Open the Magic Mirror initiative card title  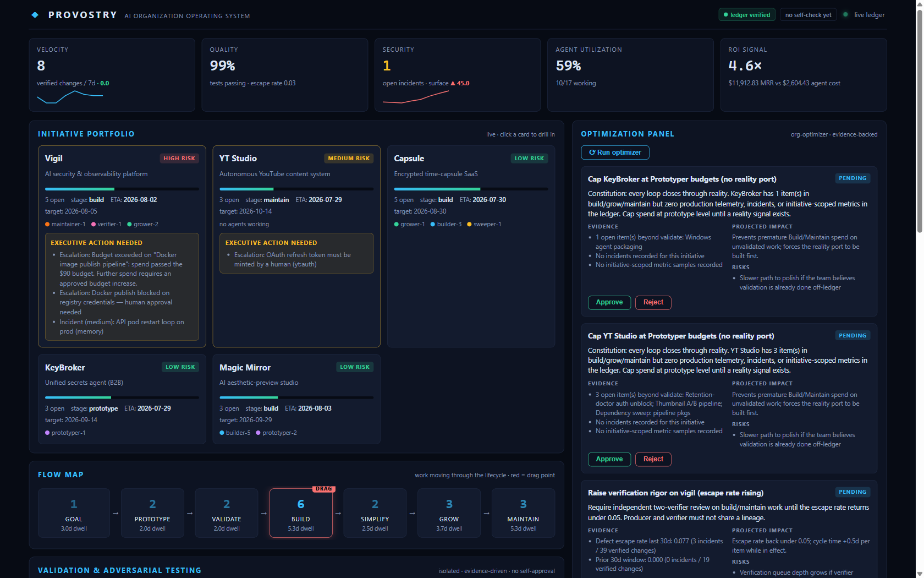pyautogui.click(x=245, y=368)
